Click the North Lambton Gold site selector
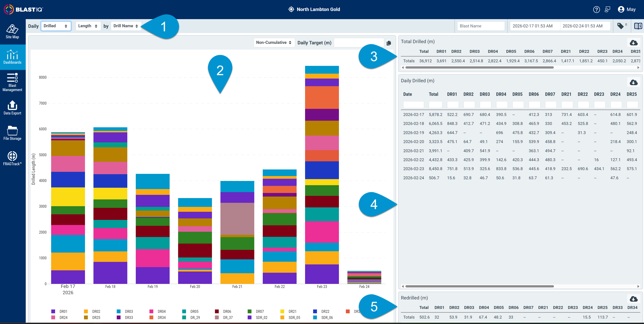The image size is (644, 324). click(314, 9)
